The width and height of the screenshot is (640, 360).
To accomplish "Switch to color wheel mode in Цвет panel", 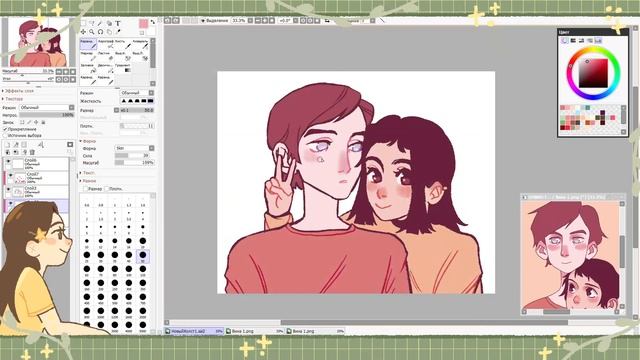I will (564, 40).
